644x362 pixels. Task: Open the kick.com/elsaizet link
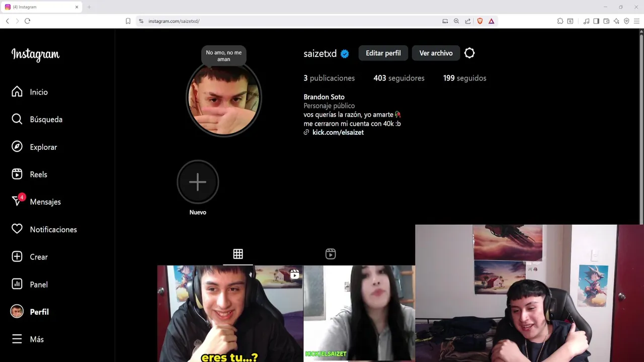coord(338,132)
